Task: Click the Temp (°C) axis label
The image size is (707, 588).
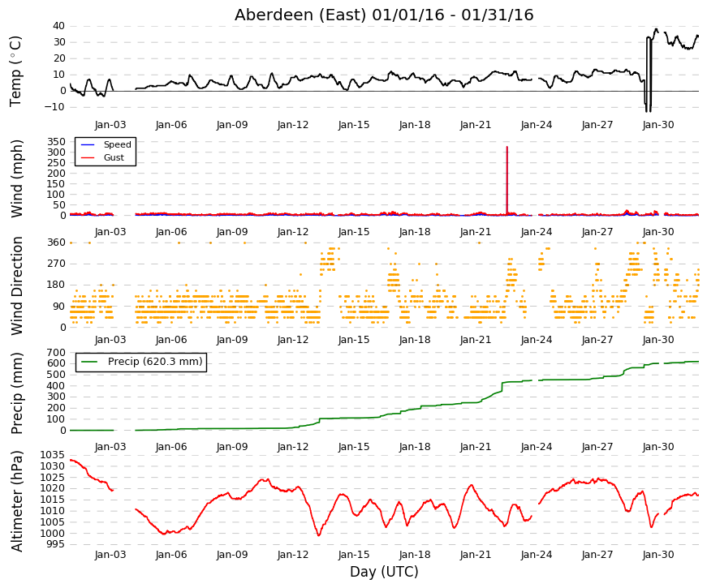Action: click(15, 71)
